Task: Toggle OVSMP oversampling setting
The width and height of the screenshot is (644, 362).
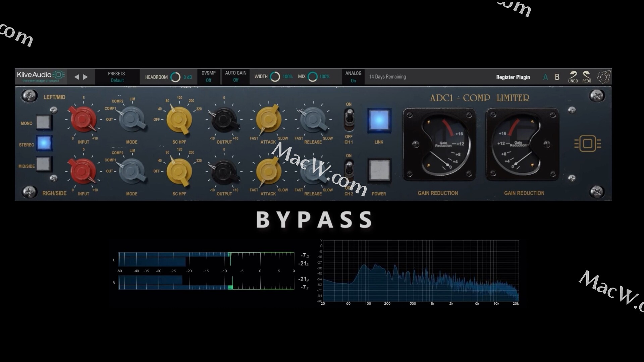Action: pos(208,76)
